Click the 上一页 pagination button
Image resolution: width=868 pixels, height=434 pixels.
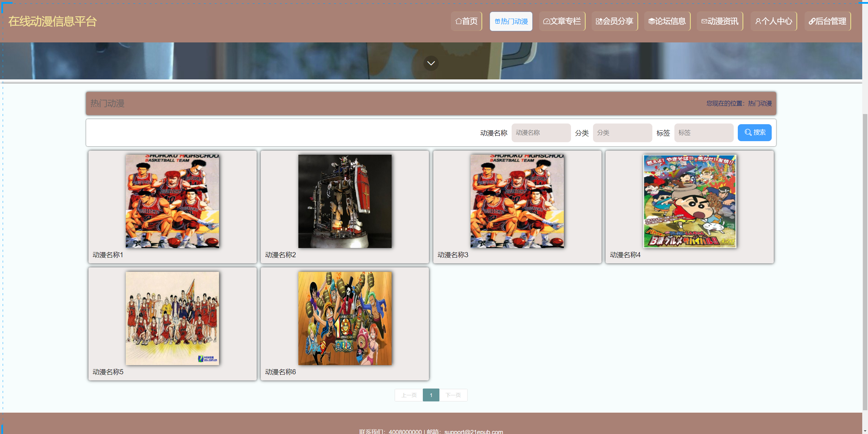(409, 395)
